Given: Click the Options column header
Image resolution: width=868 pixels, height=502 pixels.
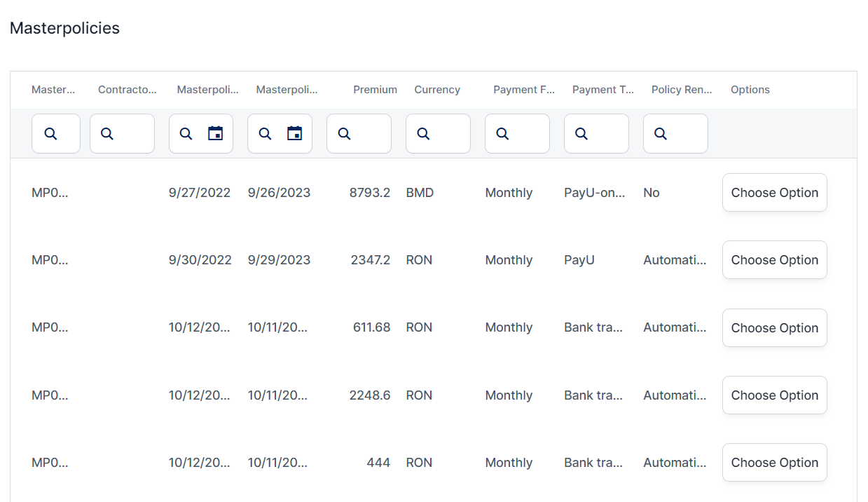Looking at the screenshot, I should (750, 90).
